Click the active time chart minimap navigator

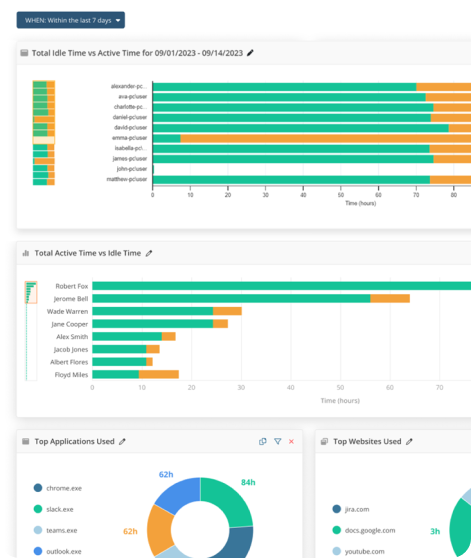click(x=31, y=331)
